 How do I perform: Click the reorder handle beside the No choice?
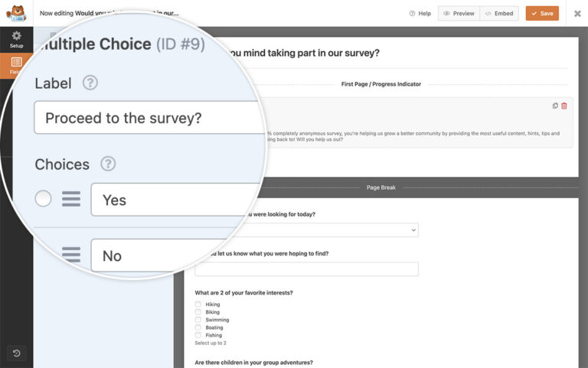71,255
